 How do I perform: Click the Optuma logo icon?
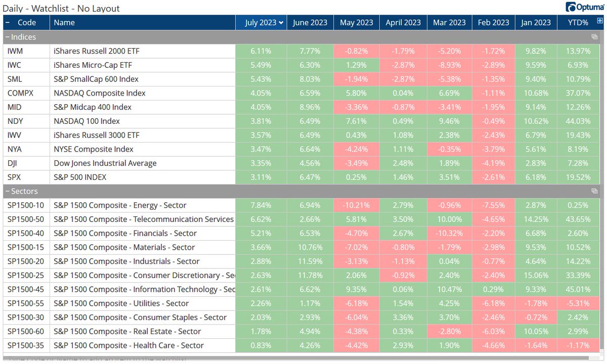pyautogui.click(x=581, y=6)
